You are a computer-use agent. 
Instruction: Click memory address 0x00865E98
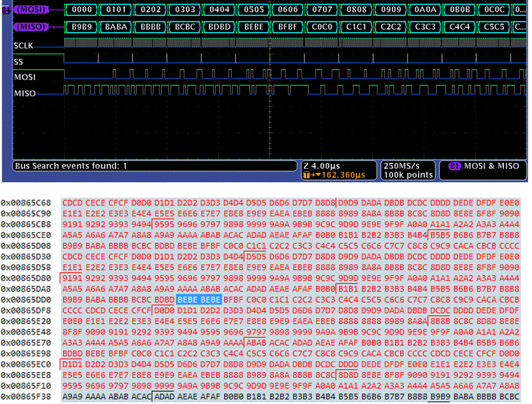[26, 354]
